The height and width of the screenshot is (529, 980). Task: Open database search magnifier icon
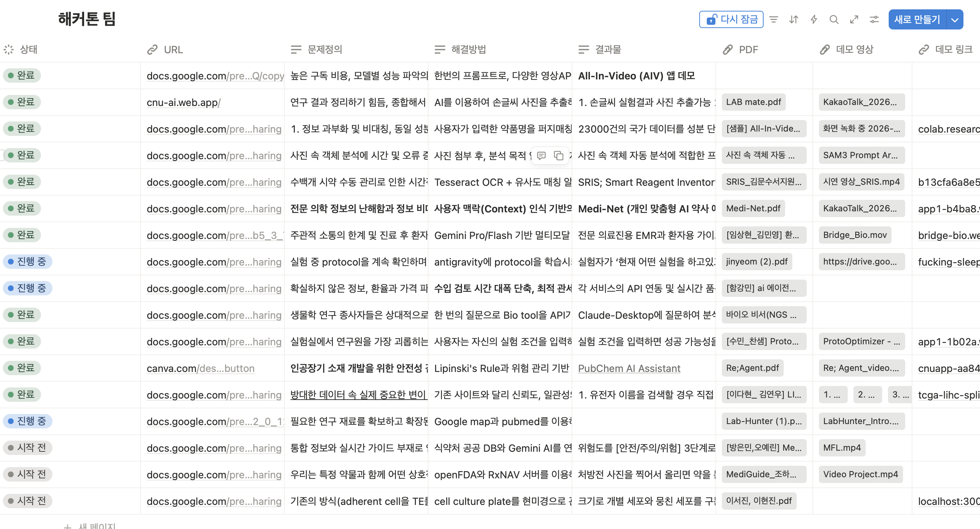click(834, 19)
